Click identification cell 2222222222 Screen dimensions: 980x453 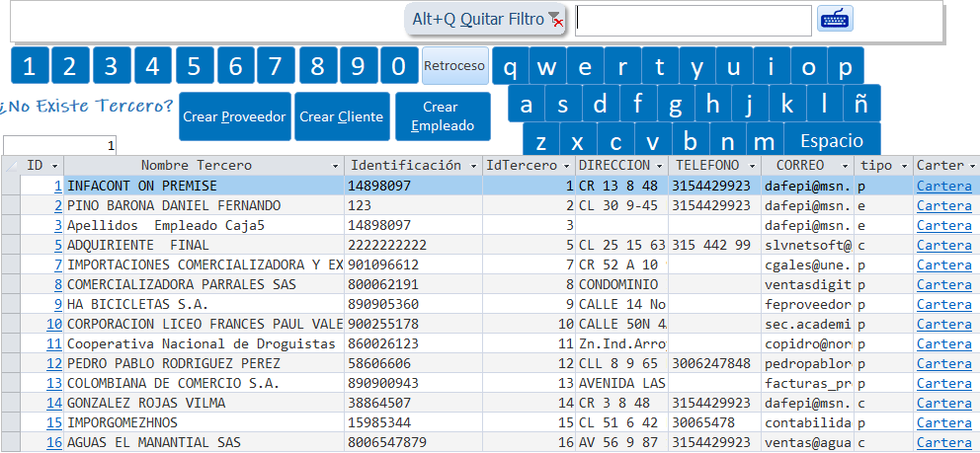point(414,245)
